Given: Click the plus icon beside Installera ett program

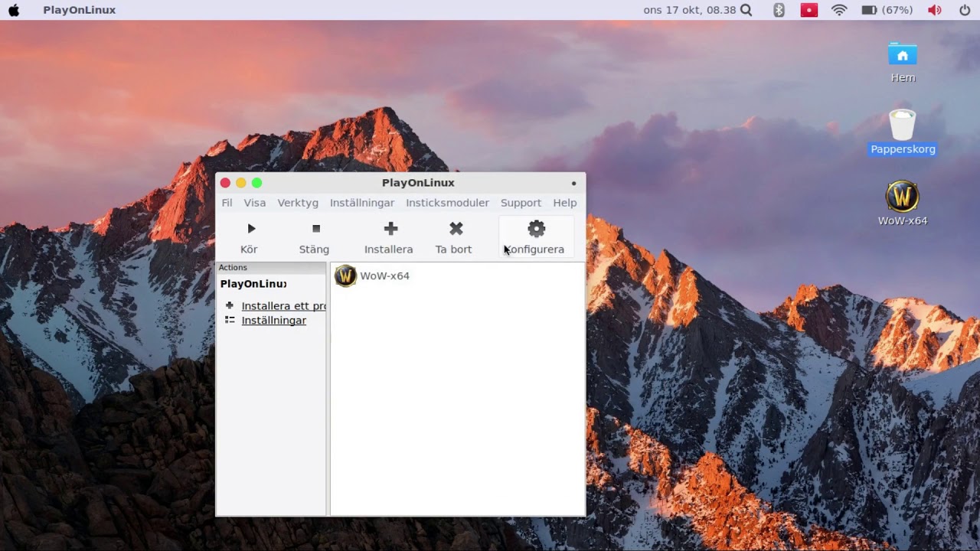Looking at the screenshot, I should pyautogui.click(x=229, y=305).
